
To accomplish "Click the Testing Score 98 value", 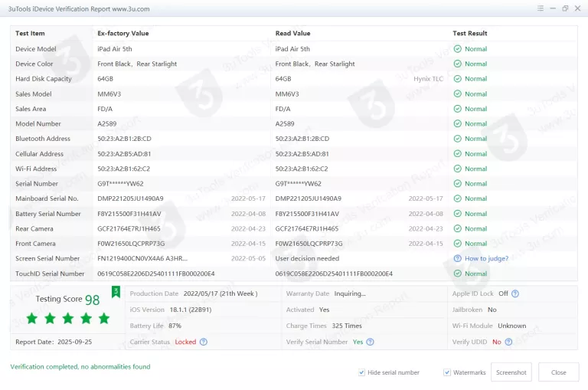I will click(x=92, y=300).
